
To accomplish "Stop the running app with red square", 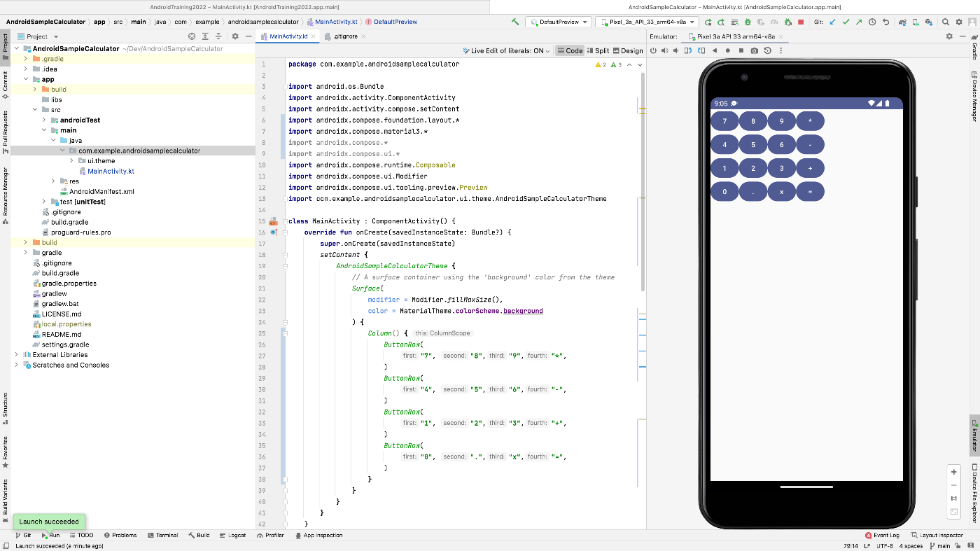I will click(x=801, y=22).
